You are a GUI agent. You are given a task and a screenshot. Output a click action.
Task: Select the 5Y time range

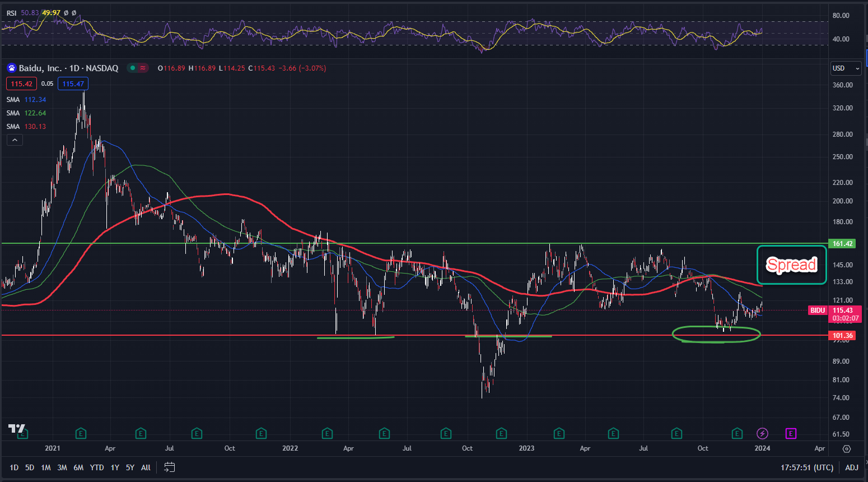click(x=130, y=467)
